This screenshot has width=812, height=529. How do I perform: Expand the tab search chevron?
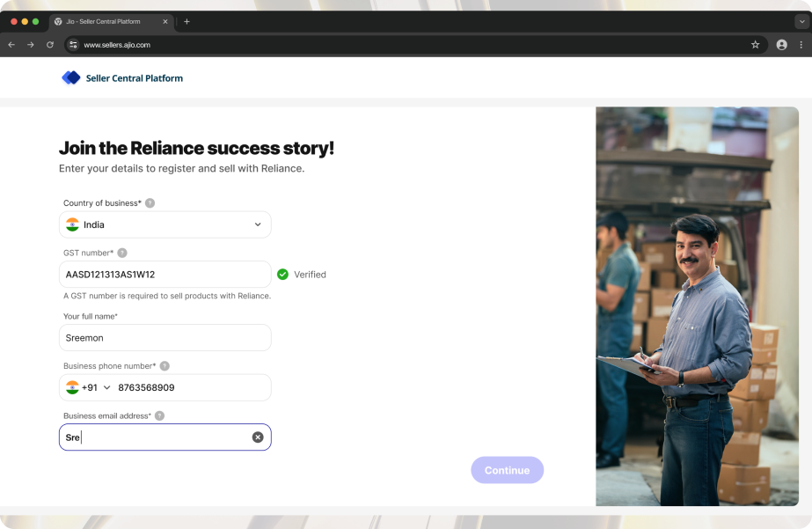coord(801,22)
